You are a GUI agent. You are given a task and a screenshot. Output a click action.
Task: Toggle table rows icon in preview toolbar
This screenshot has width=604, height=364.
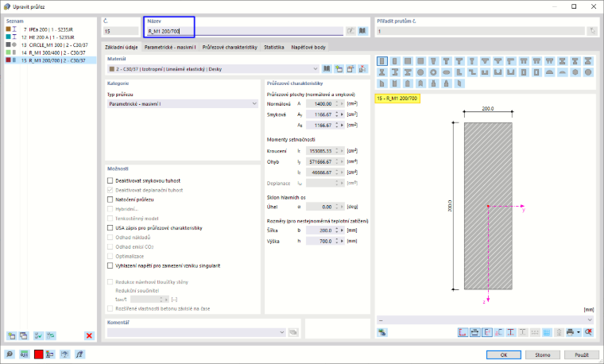tap(547, 332)
